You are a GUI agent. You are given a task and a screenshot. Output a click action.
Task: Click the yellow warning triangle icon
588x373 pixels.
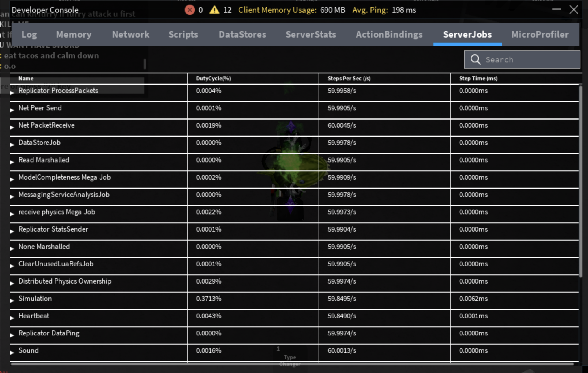click(214, 10)
